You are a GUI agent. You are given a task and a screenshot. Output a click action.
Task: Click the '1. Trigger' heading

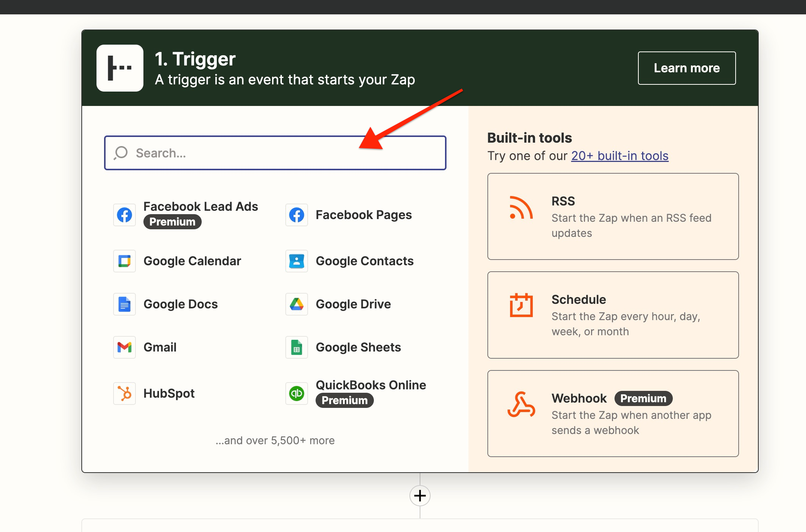coord(195,59)
